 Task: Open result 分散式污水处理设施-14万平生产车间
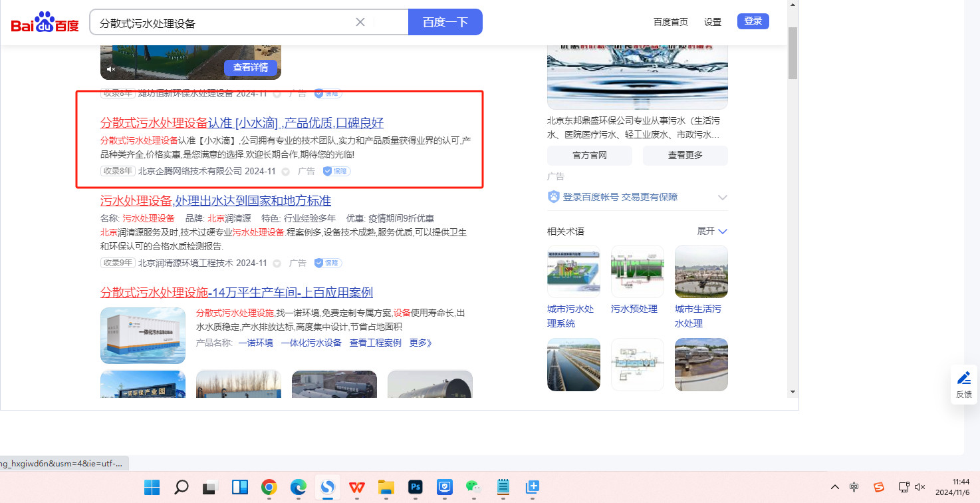pos(237,293)
